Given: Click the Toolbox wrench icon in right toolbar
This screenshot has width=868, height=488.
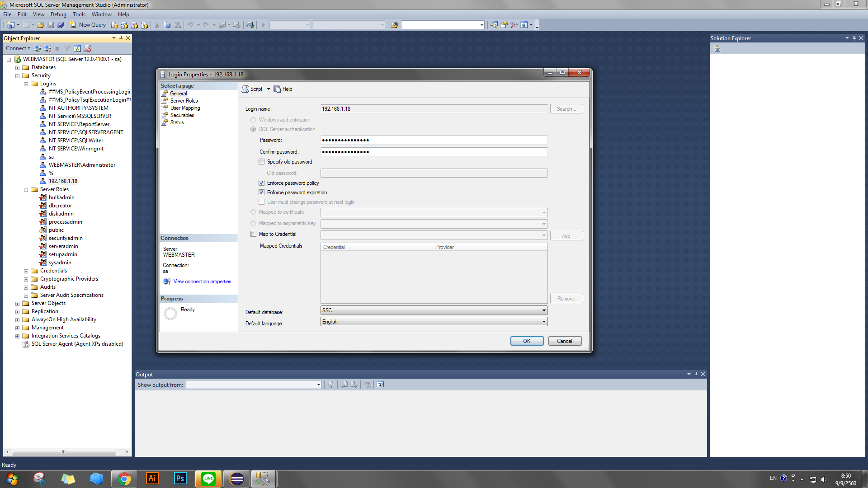Looking at the screenshot, I should coord(514,25).
